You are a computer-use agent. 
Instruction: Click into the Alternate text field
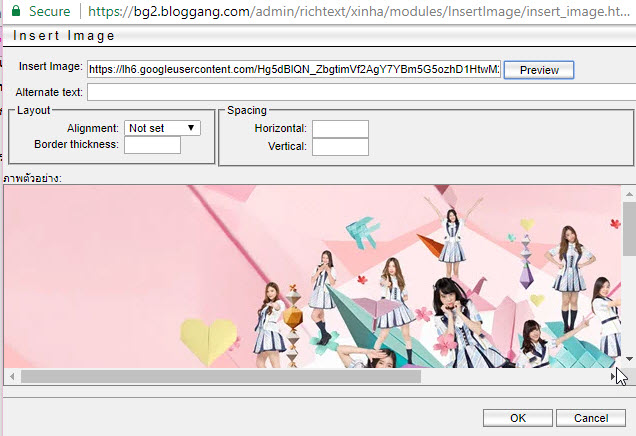[361, 92]
